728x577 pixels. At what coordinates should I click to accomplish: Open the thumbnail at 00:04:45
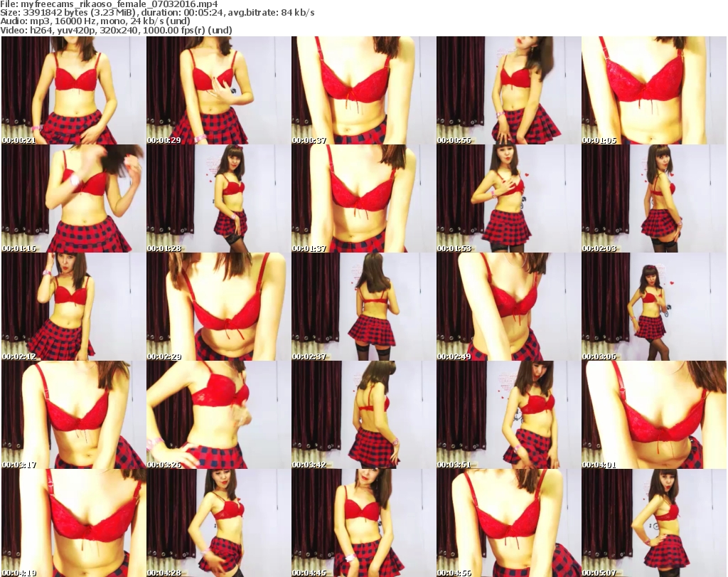pyautogui.click(x=363, y=523)
